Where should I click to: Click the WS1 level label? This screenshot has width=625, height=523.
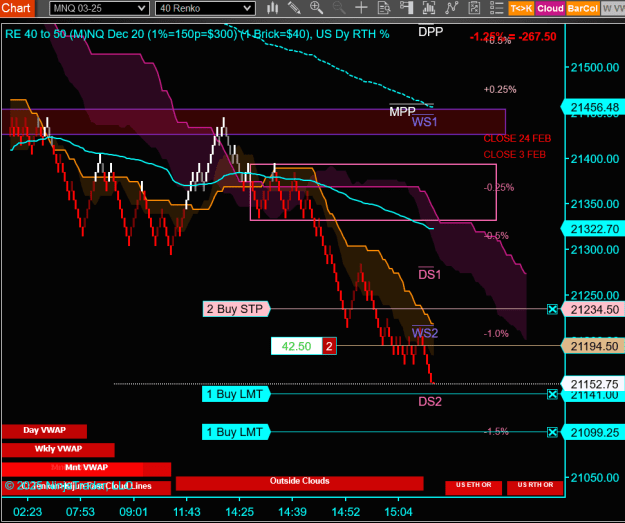pos(425,122)
